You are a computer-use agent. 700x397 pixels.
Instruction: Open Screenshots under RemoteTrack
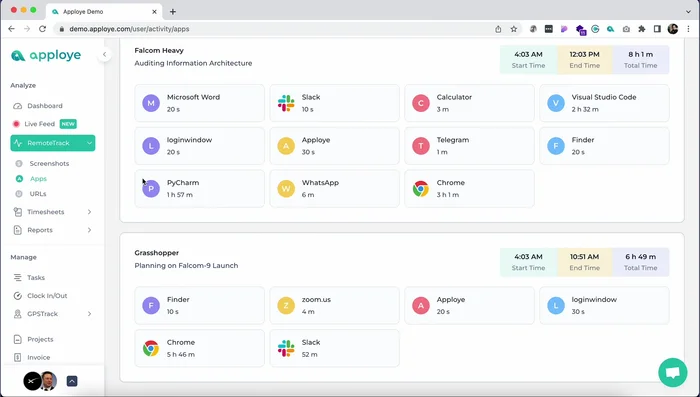point(49,163)
